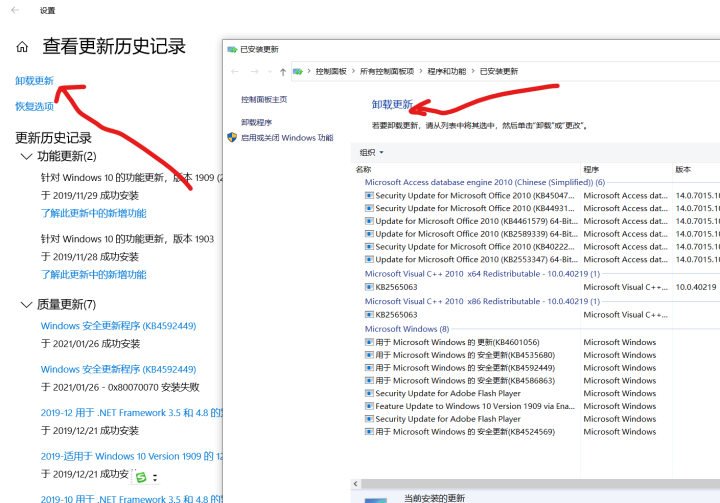Collapse the Microsoft Windows (8) group

[406, 329]
